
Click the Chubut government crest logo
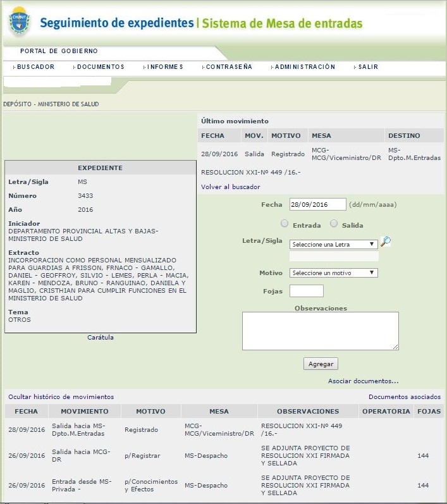point(19,21)
